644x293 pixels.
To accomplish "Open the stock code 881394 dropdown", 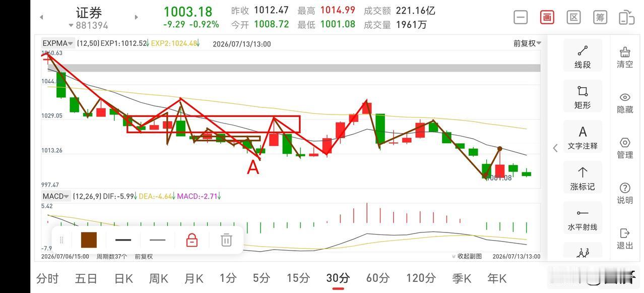I will pyautogui.click(x=89, y=25).
